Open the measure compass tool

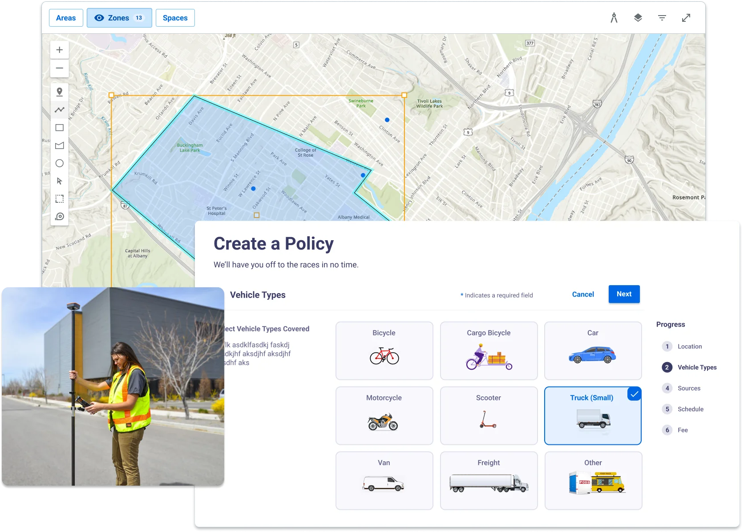[x=614, y=18]
